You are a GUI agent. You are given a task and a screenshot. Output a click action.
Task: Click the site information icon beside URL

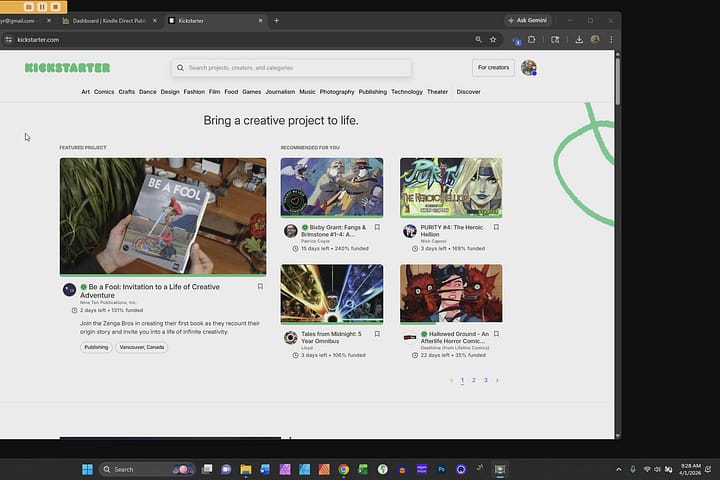click(8, 40)
